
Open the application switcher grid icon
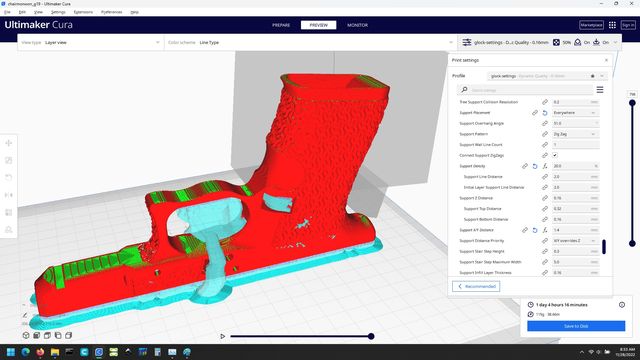click(612, 25)
